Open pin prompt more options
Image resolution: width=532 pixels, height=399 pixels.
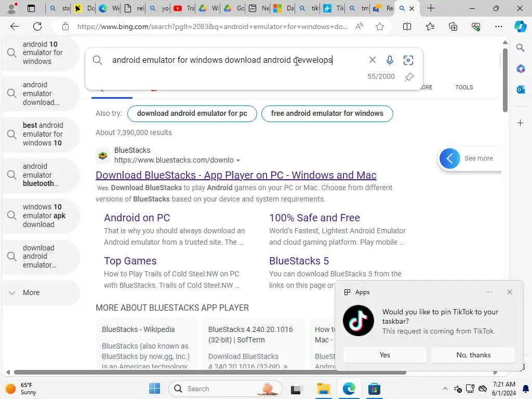tap(488, 292)
